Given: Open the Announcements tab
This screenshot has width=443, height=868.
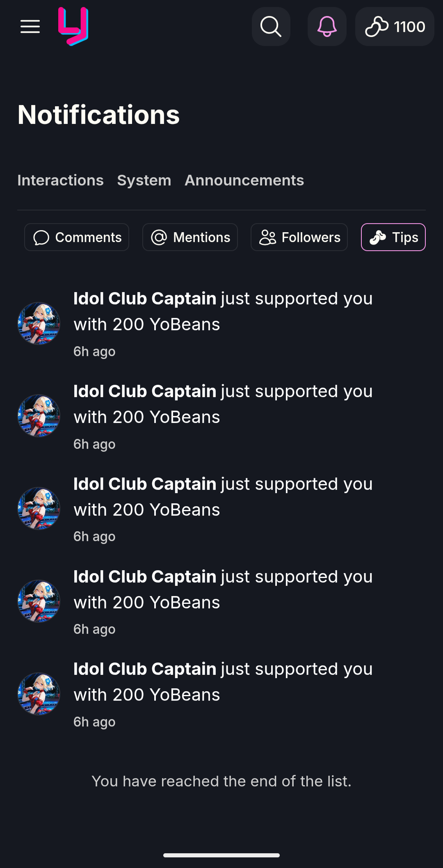Looking at the screenshot, I should [244, 180].
